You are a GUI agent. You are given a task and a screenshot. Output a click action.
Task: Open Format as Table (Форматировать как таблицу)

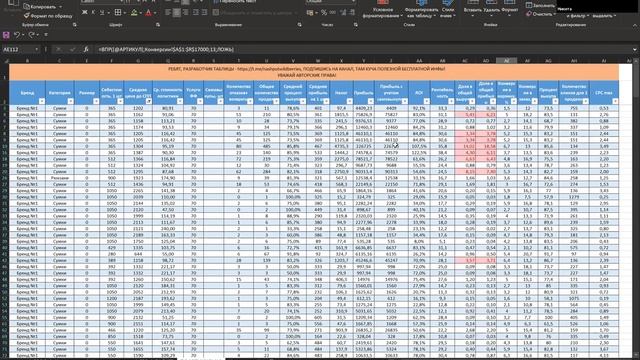pos(421,9)
